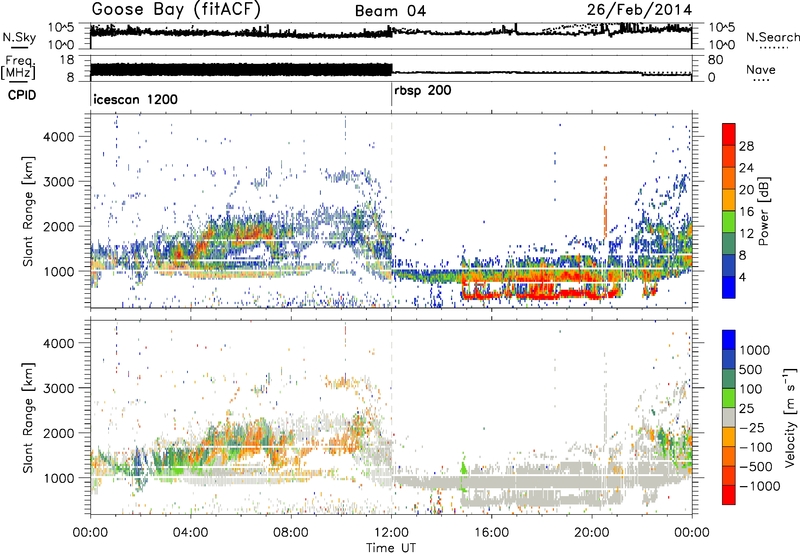Click the '3000' tick on power panel range axis
This screenshot has height=554, width=800.
click(x=59, y=182)
